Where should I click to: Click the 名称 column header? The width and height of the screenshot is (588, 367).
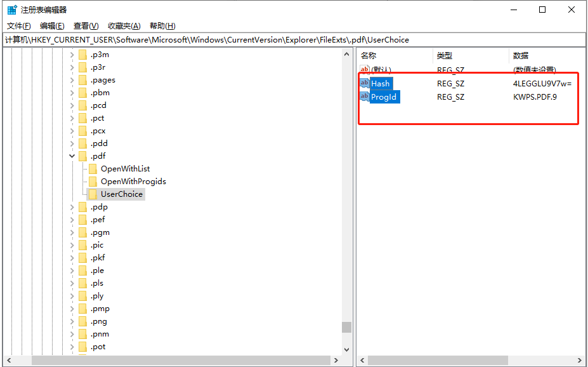click(369, 56)
